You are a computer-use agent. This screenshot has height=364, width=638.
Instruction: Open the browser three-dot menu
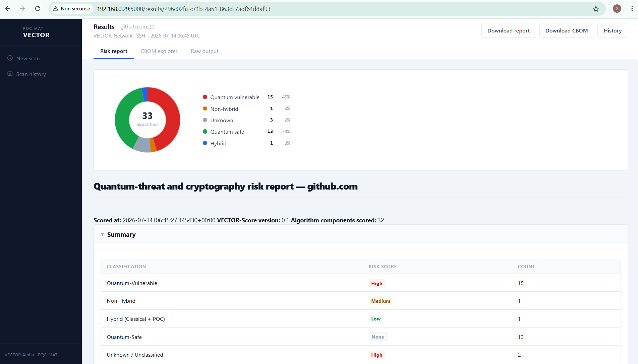click(632, 9)
